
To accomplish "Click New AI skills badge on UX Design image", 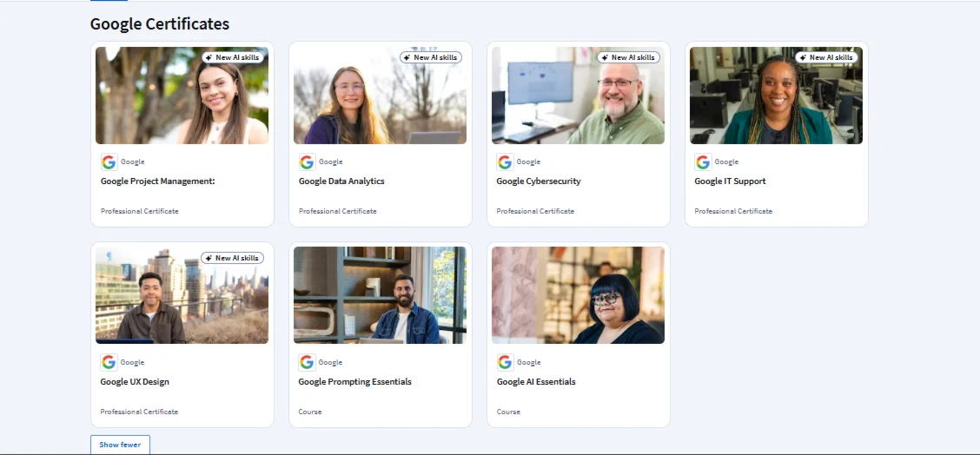I will 233,258.
